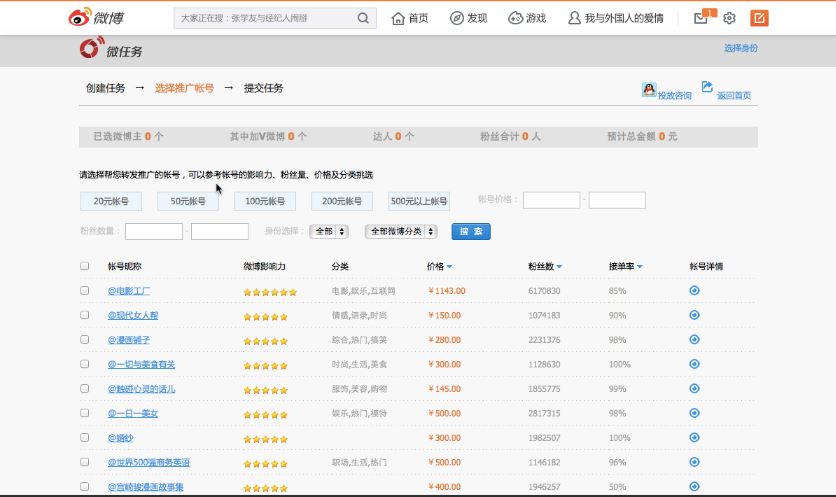Screen dimensions: 836x497
Task: Click the 6170830 follower count
Action: [544, 291]
